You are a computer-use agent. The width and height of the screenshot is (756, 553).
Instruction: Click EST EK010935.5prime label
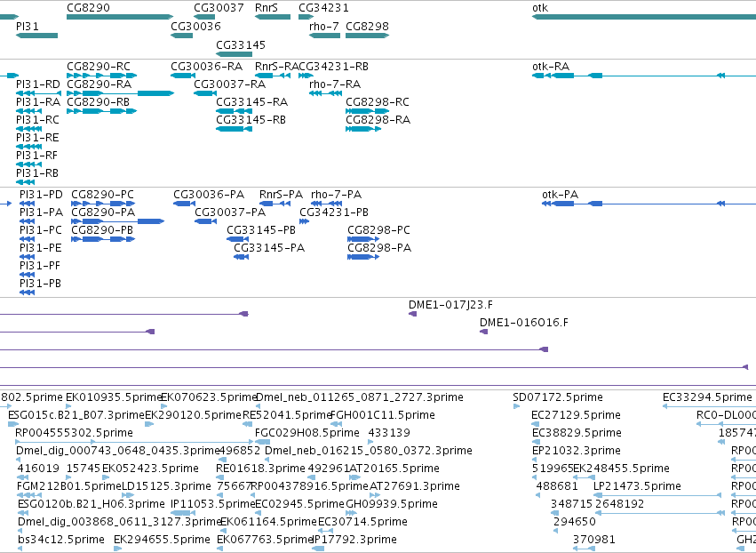pos(114,397)
